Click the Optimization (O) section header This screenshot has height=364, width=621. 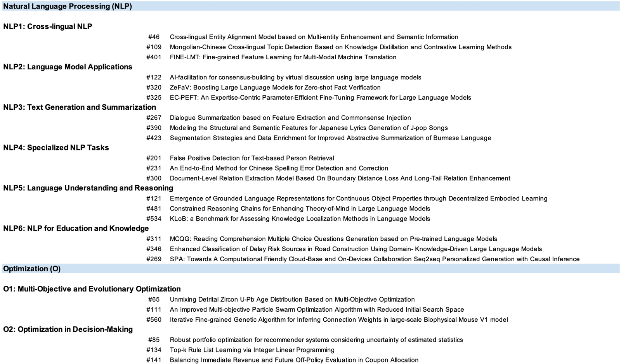coord(32,269)
